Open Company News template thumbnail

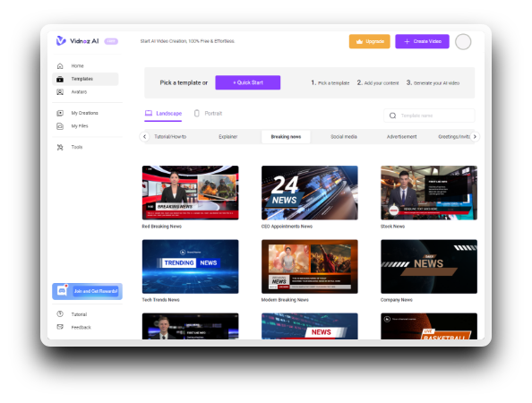pyautogui.click(x=429, y=267)
